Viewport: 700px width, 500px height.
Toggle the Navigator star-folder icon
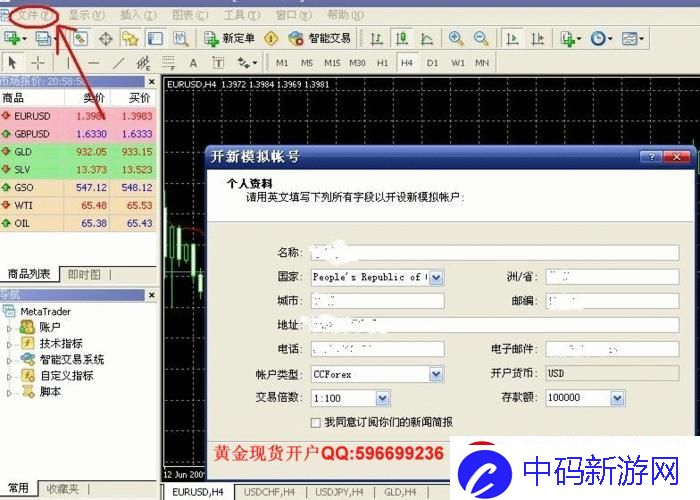[130, 39]
